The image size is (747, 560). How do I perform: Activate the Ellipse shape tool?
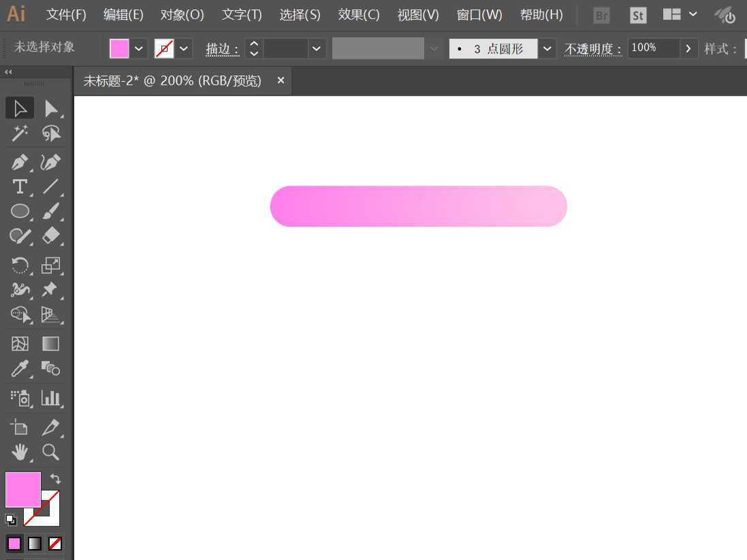point(20,211)
